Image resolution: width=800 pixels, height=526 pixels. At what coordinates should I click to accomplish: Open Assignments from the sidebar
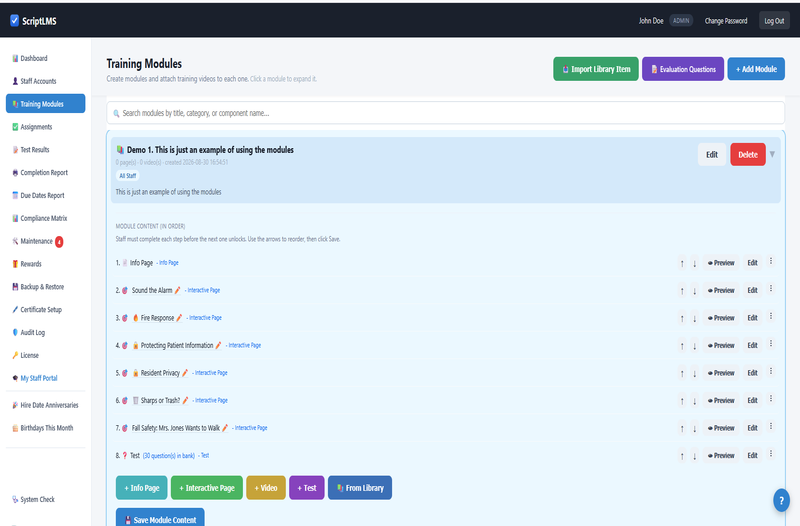click(45, 127)
